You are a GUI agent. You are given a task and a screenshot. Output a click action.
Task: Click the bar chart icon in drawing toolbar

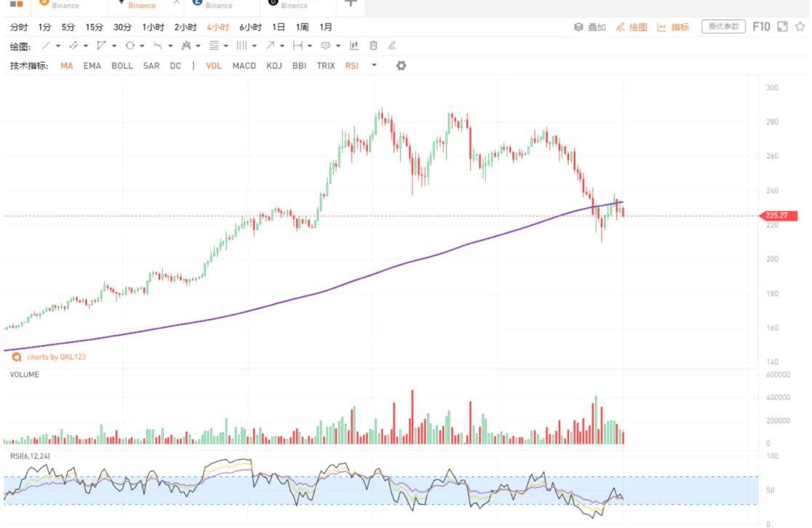(x=354, y=46)
